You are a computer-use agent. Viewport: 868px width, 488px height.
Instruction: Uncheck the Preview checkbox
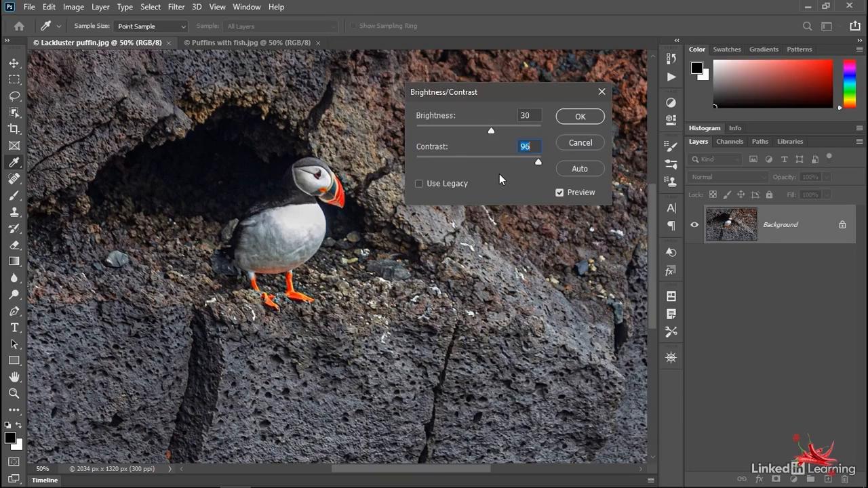tap(559, 192)
